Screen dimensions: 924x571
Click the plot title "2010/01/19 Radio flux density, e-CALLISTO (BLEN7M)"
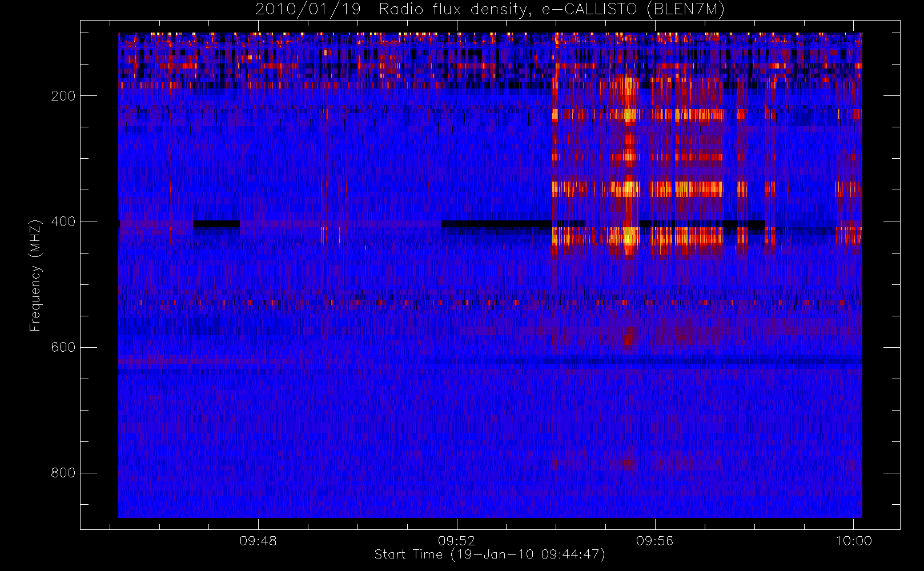(x=490, y=10)
